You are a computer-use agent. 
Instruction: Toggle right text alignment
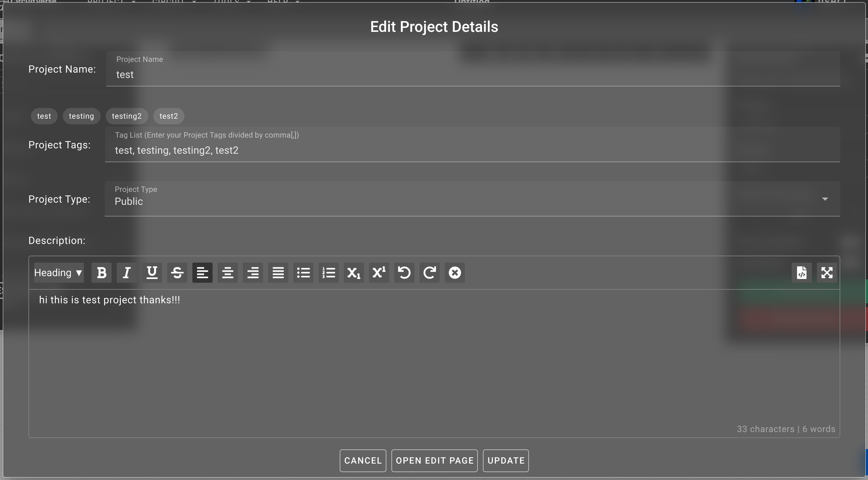coord(253,273)
